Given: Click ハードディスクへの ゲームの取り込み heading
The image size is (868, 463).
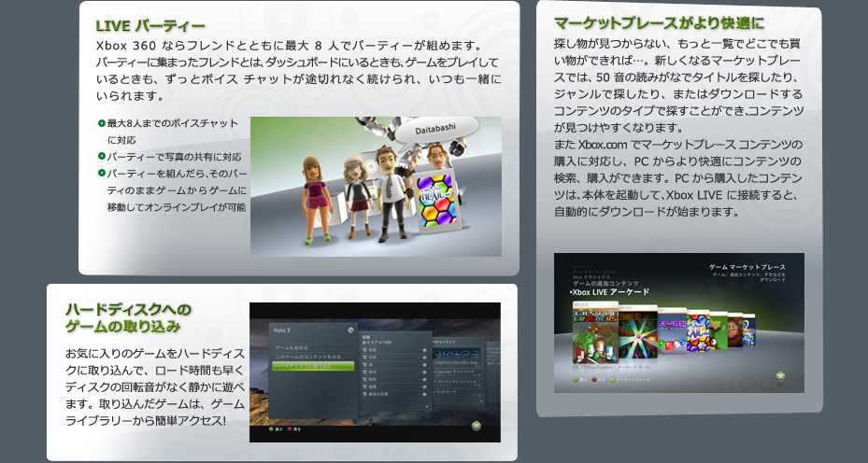Looking at the screenshot, I should pos(128,317).
